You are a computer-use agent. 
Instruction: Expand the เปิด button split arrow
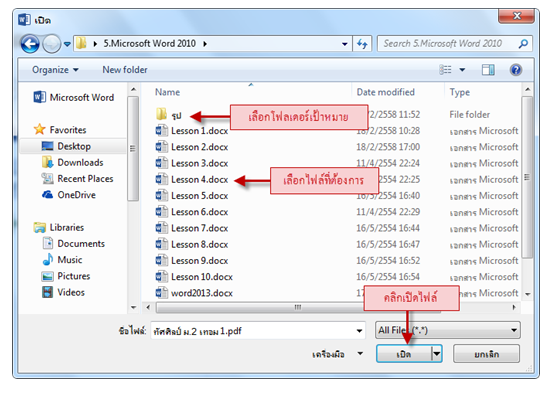click(437, 354)
